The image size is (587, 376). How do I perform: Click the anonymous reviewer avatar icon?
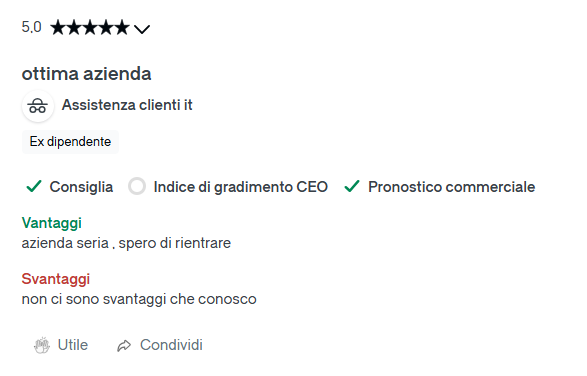[x=38, y=106]
